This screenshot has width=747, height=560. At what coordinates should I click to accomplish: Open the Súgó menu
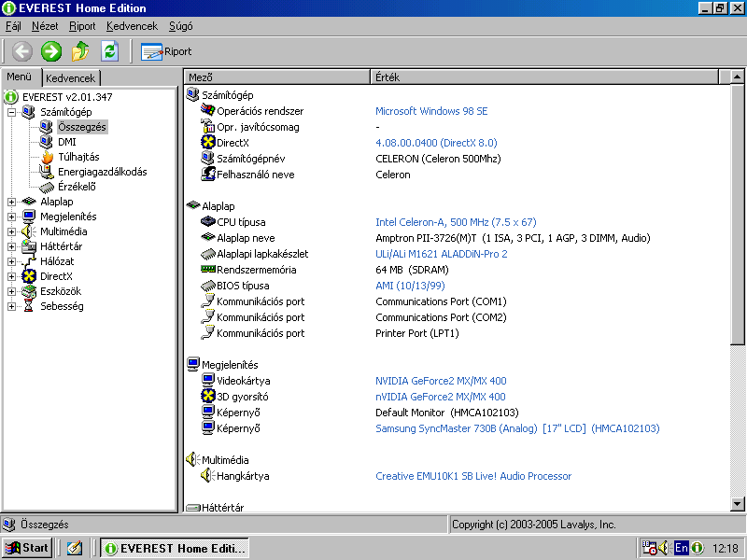pyautogui.click(x=180, y=26)
